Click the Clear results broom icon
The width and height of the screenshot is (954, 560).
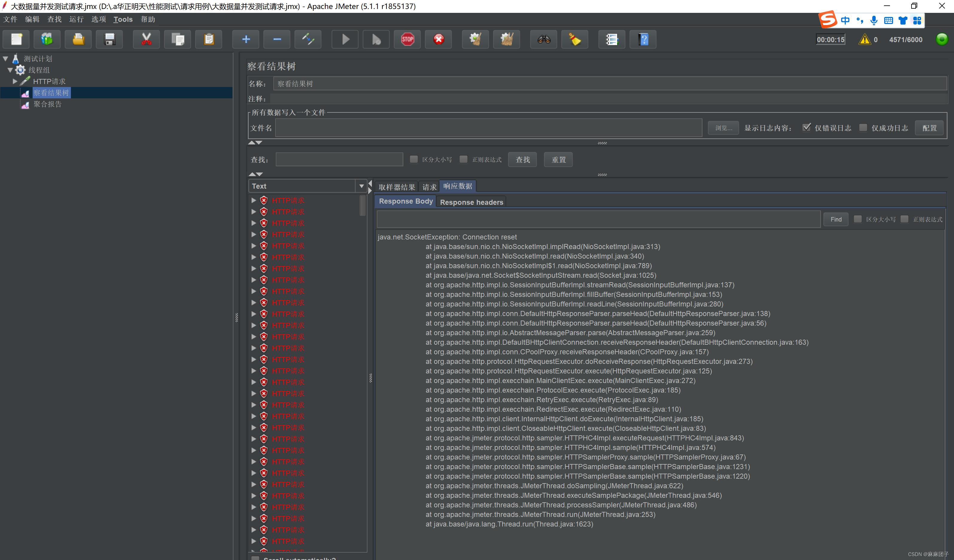click(x=575, y=39)
